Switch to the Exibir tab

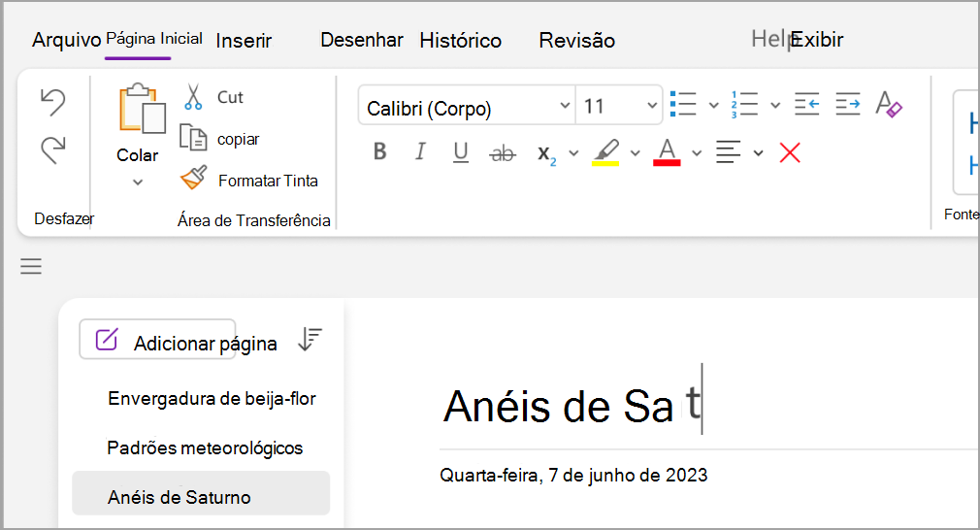pos(818,40)
